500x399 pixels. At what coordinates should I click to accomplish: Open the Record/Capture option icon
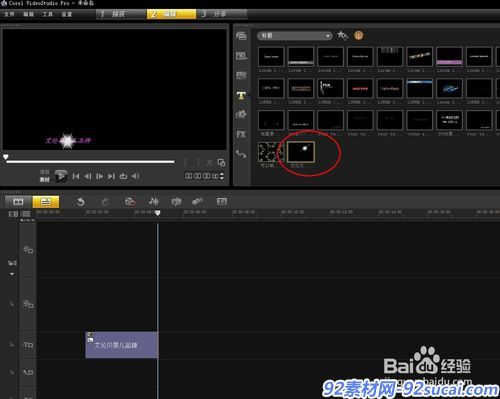pos(130,201)
